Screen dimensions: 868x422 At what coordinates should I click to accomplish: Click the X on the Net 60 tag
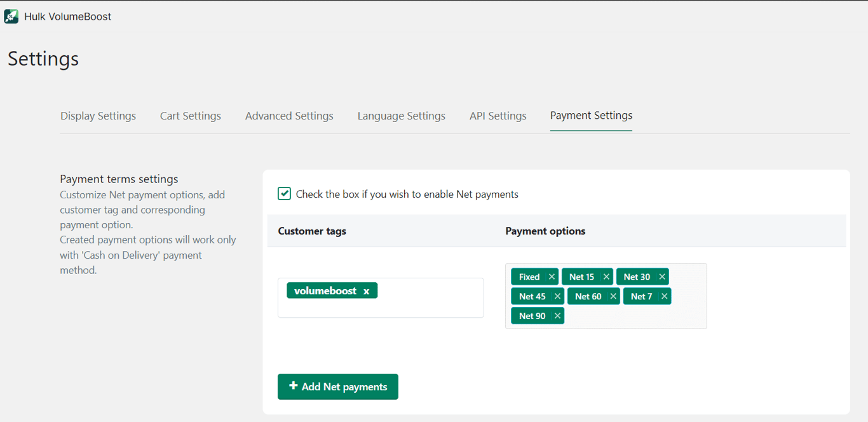tap(613, 297)
